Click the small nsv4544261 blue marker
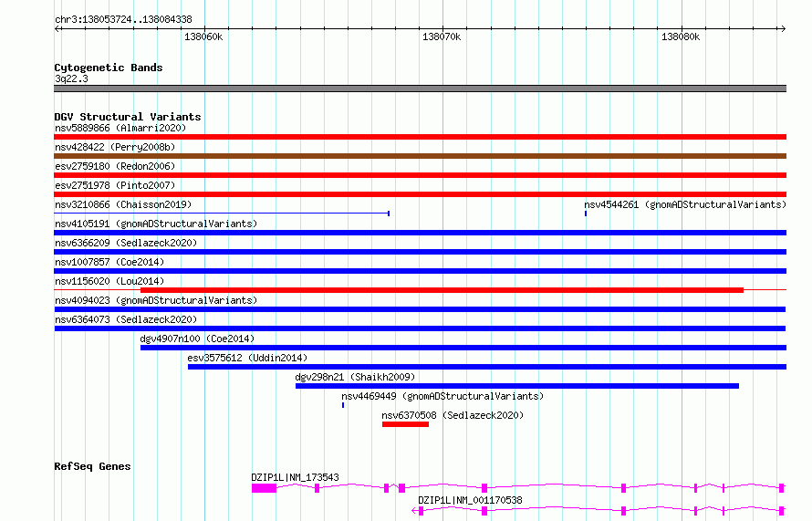Screen dimensions: 812x521 pyautogui.click(x=586, y=214)
